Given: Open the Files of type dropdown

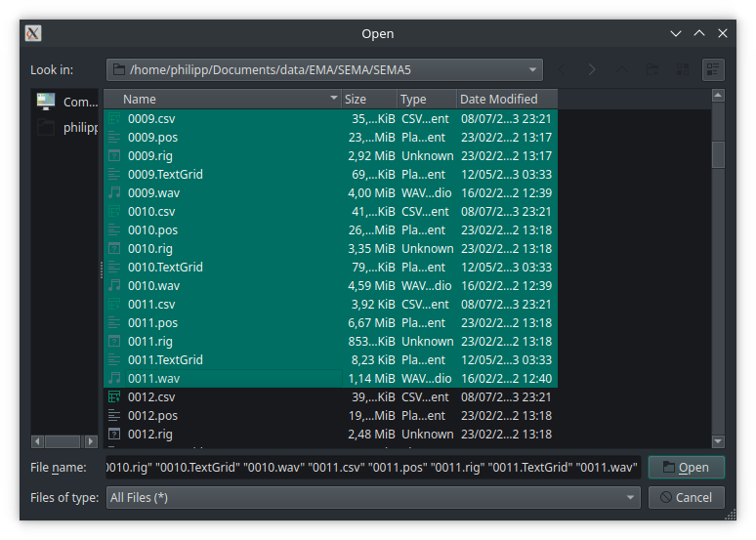Looking at the screenshot, I should (x=631, y=498).
